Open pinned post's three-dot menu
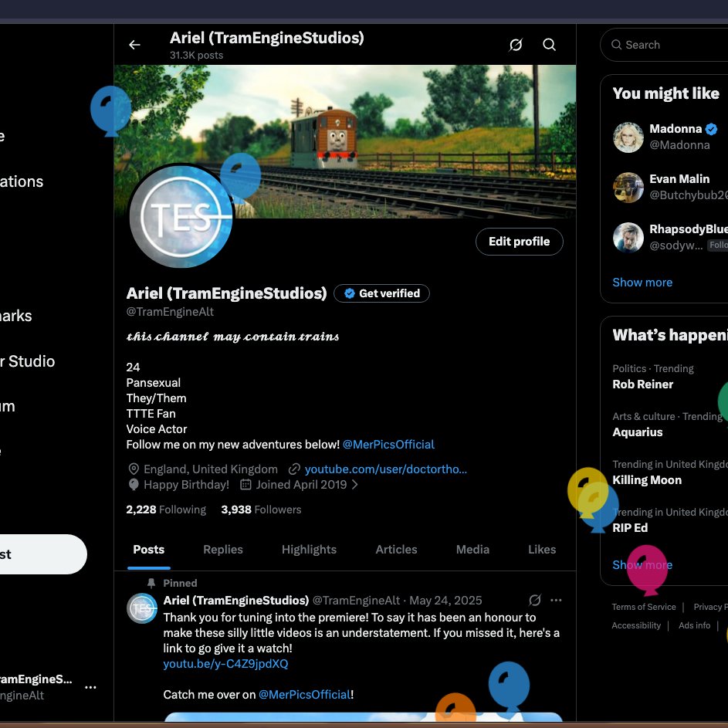 556,601
